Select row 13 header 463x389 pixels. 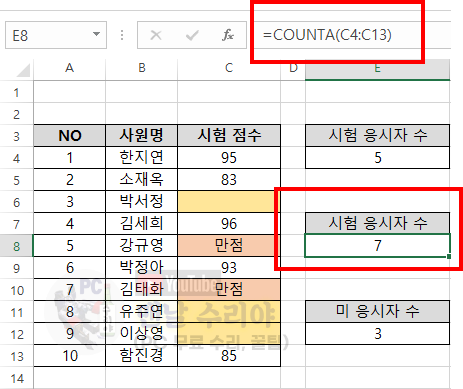(x=17, y=356)
